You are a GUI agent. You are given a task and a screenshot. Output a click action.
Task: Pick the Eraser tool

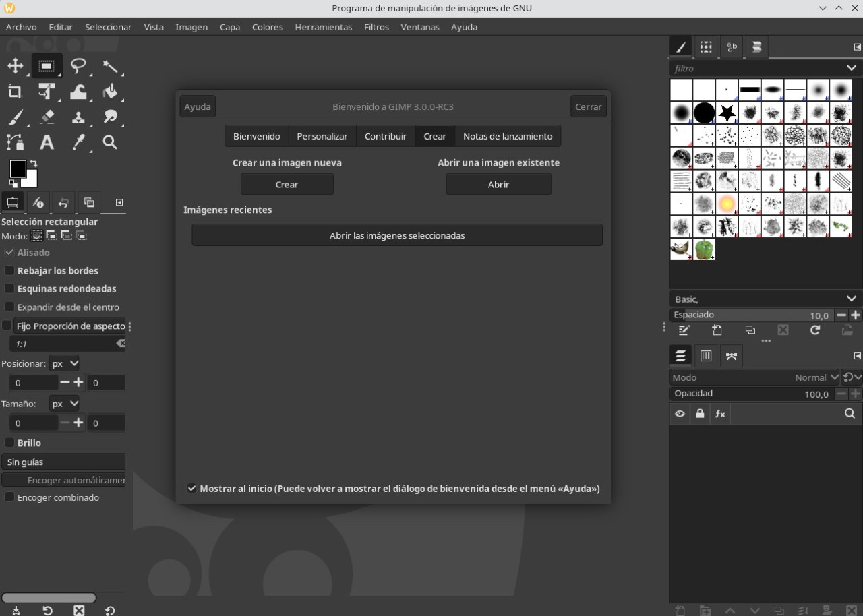47,117
